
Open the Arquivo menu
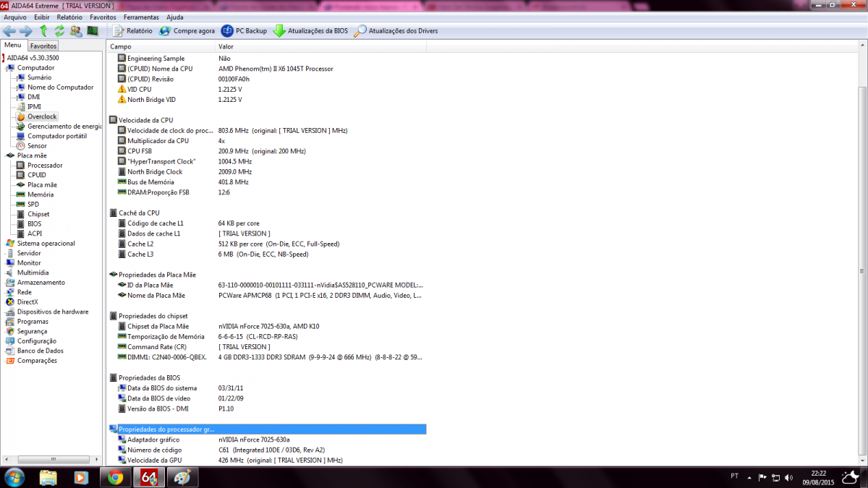(15, 17)
